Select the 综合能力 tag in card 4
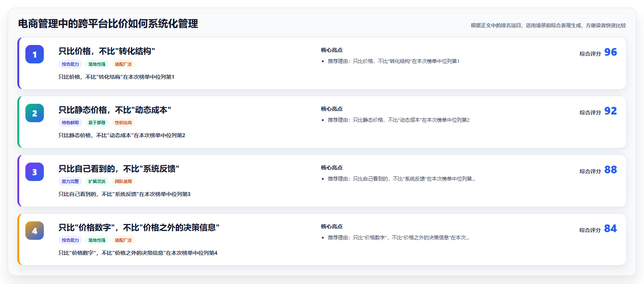The height and width of the screenshot is (284, 644). 70,240
